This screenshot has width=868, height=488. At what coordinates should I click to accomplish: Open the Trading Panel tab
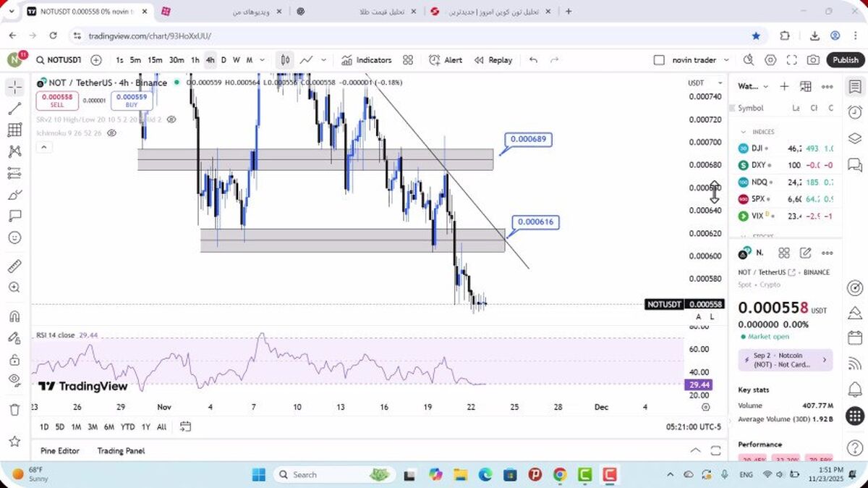click(x=121, y=450)
